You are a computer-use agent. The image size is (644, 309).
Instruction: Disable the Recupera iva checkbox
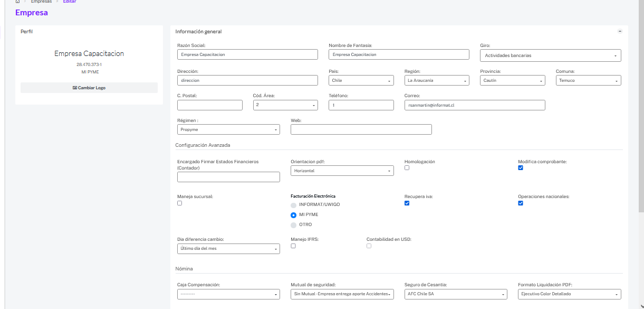(x=407, y=203)
